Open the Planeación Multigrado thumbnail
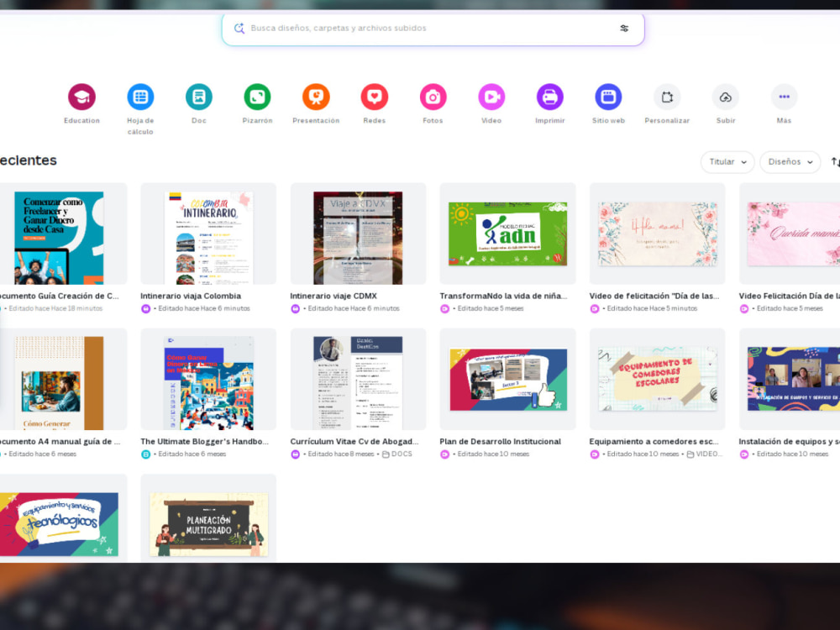This screenshot has width=840, height=630. [x=208, y=518]
